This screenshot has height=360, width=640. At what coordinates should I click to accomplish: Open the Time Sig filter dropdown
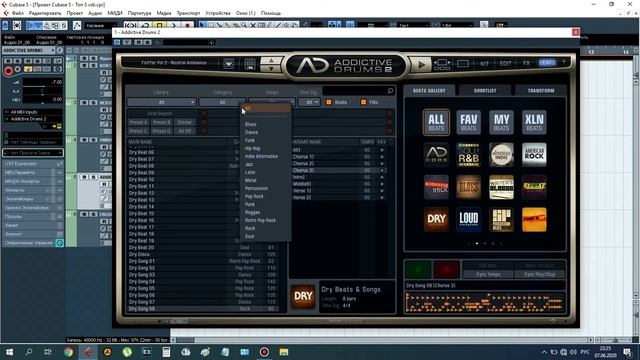coord(309,102)
